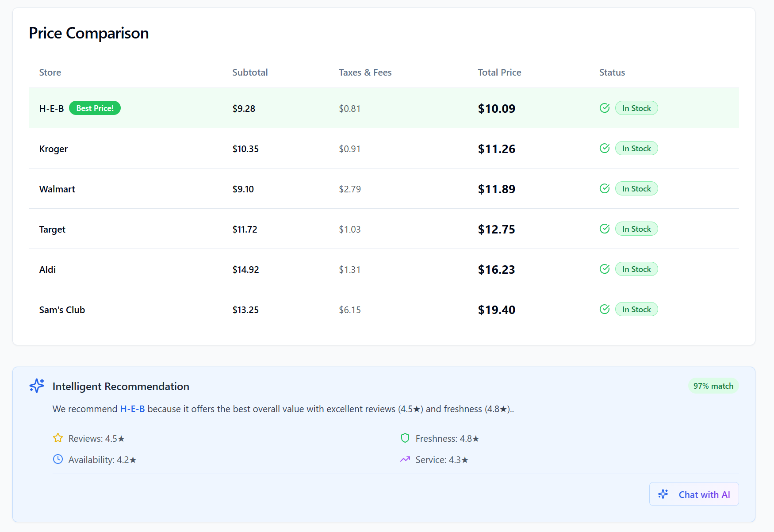This screenshot has width=774, height=532.
Task: Click the shield icon next to Freshness
Action: (405, 438)
